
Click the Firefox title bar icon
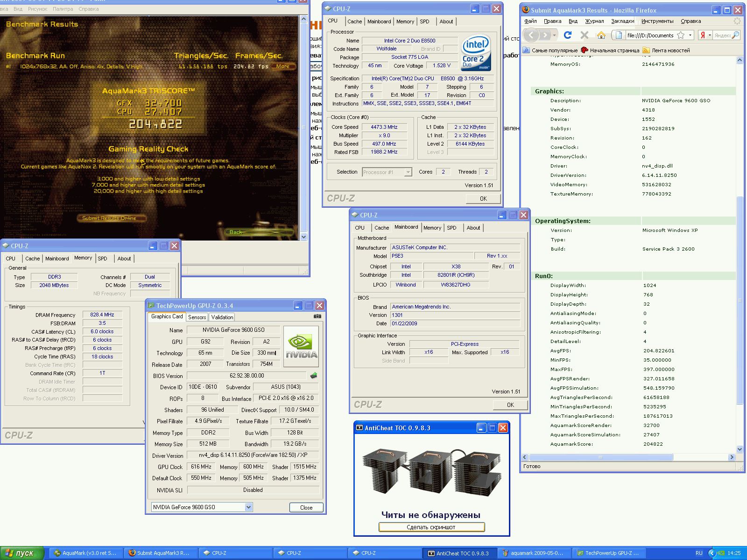click(526, 10)
